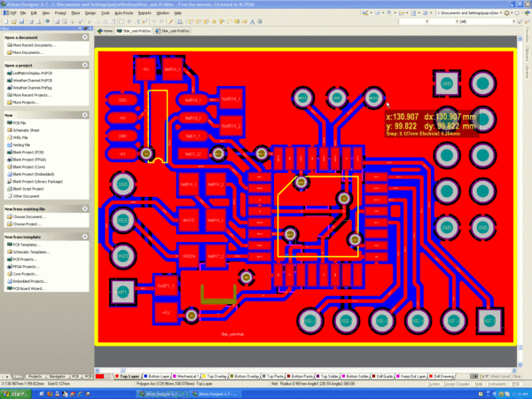The height and width of the screenshot is (399, 532).
Task: Select the Top Layer tab
Action: pyautogui.click(x=127, y=376)
